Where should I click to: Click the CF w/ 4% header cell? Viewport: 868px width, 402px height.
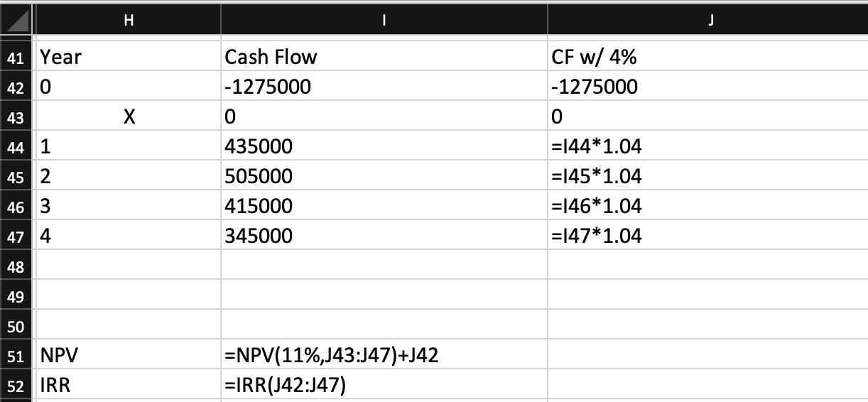[708, 57]
